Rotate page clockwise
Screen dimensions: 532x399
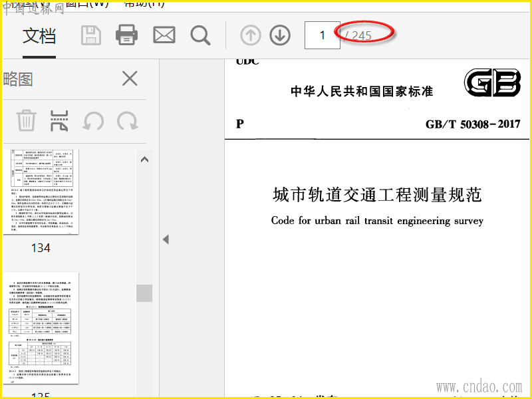pyautogui.click(x=128, y=121)
